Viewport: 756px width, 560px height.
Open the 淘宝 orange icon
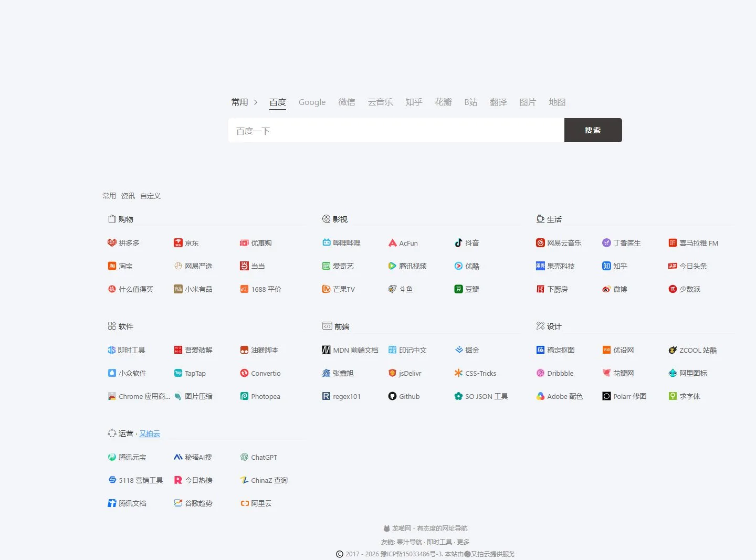click(112, 266)
